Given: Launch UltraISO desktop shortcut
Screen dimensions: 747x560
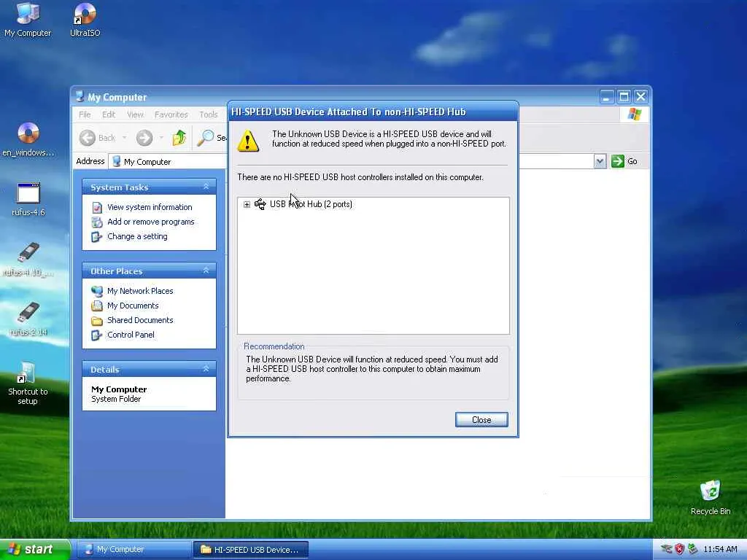Looking at the screenshot, I should click(x=85, y=20).
